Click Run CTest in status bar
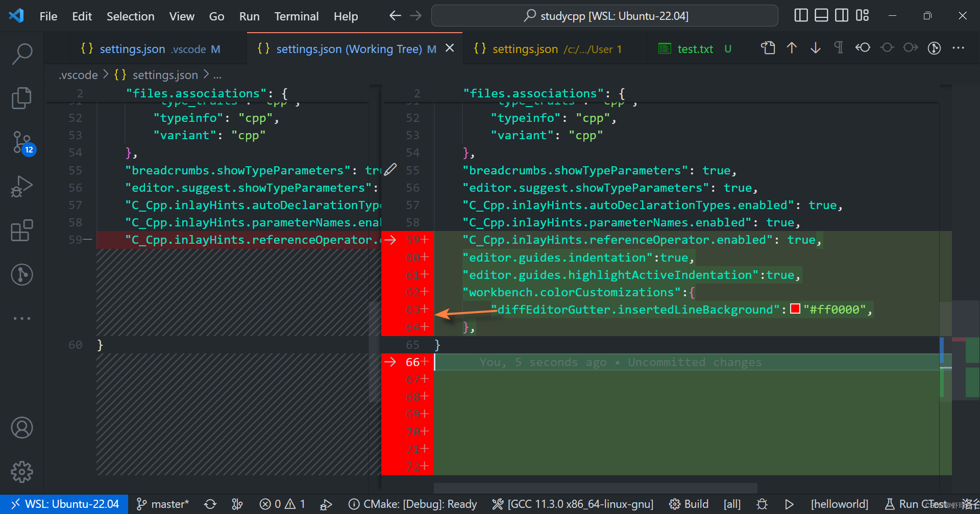980x514 pixels. point(916,504)
